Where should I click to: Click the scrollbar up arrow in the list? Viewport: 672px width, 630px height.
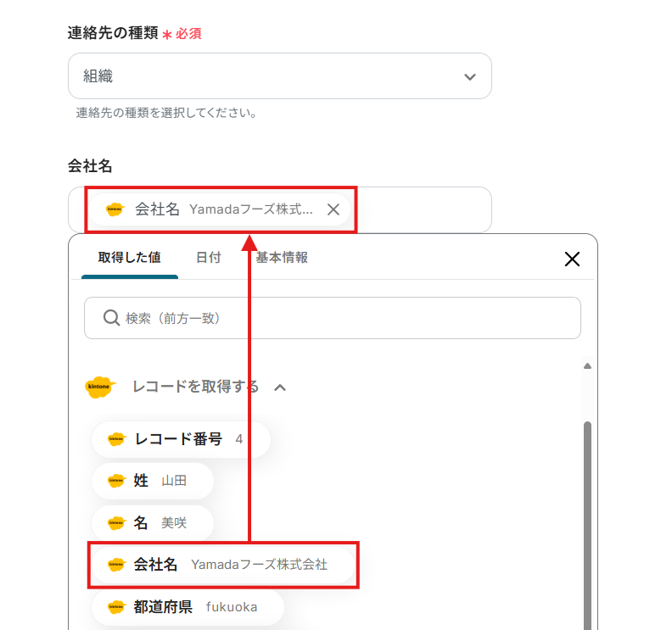pyautogui.click(x=587, y=365)
